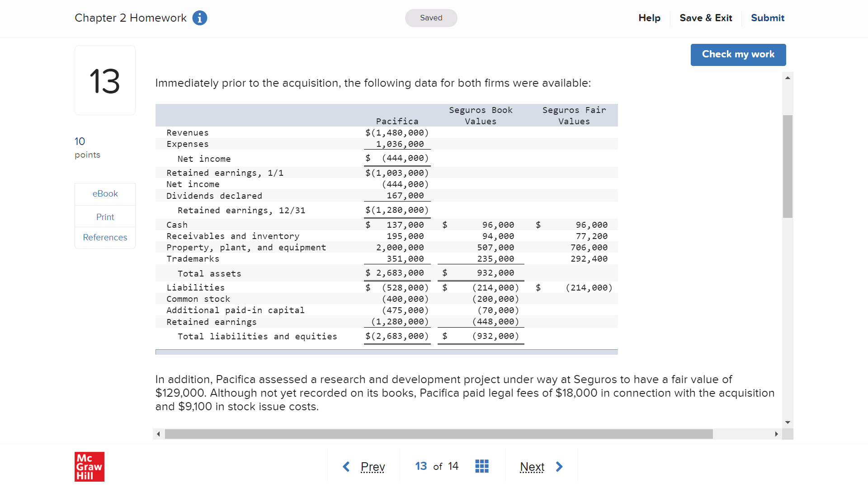Click the left arrow of the horizontal scrollbar

pyautogui.click(x=158, y=434)
